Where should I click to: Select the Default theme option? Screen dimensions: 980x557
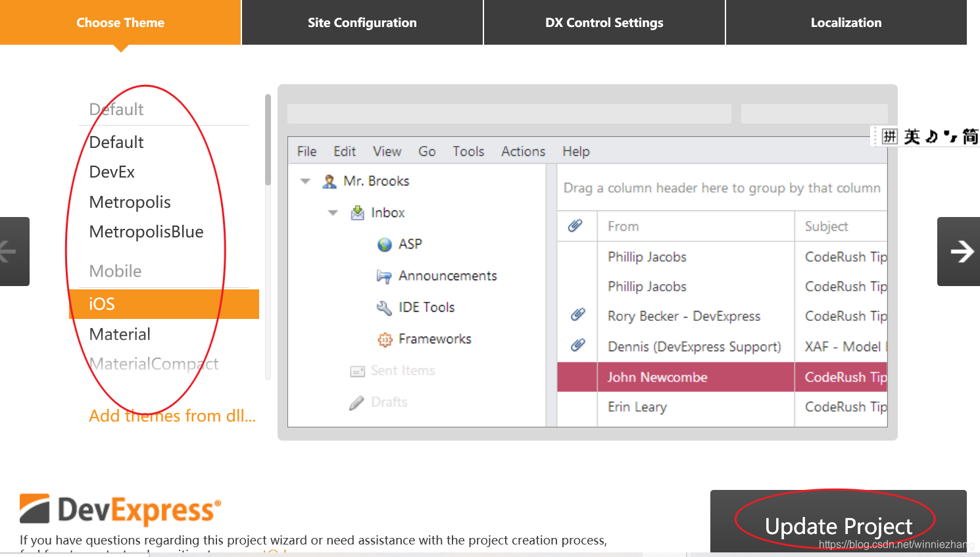coord(116,142)
